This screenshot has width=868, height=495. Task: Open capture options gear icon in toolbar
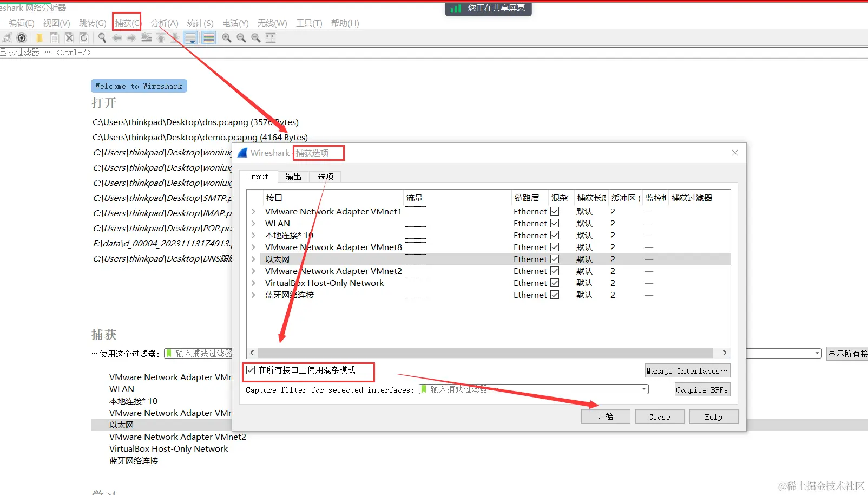click(x=22, y=38)
